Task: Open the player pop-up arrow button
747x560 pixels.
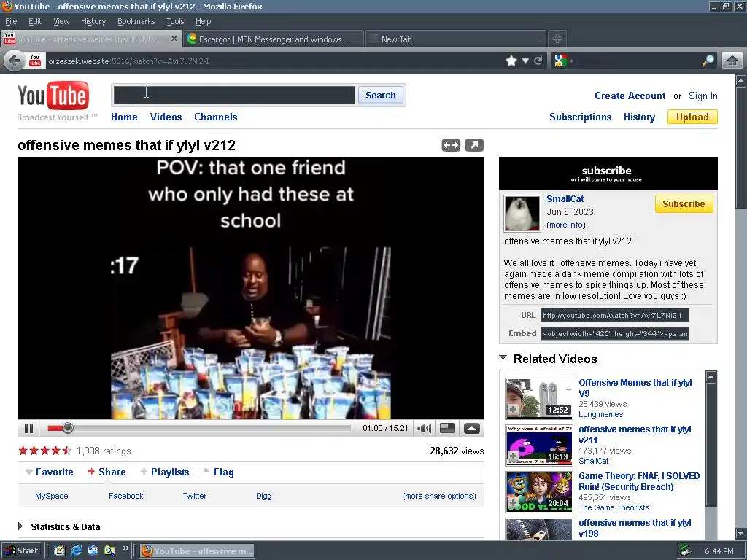Action: tap(472, 428)
